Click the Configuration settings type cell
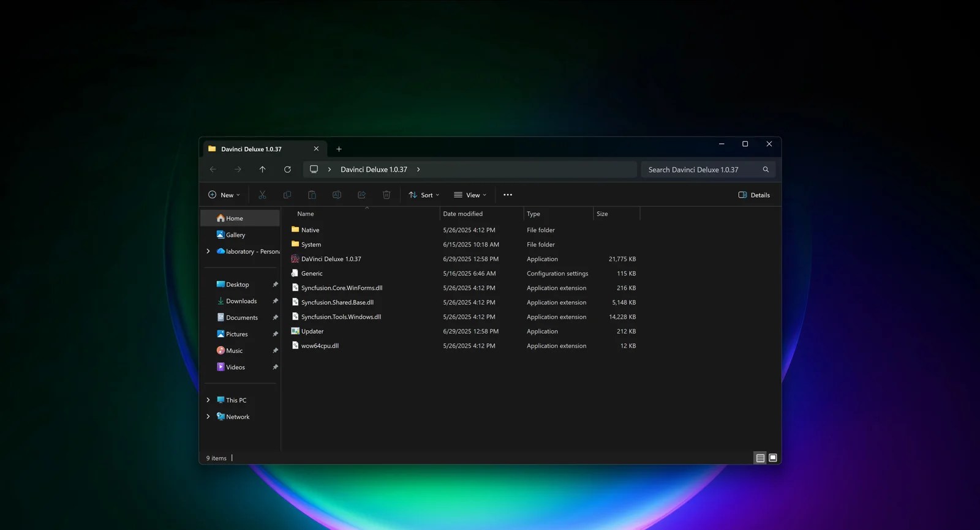Viewport: 980px width, 530px height. (557, 274)
